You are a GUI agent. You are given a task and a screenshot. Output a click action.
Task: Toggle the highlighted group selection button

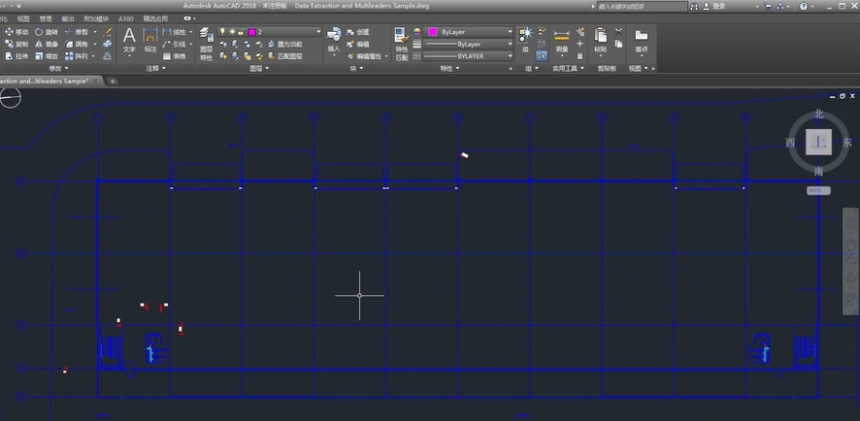click(x=542, y=55)
